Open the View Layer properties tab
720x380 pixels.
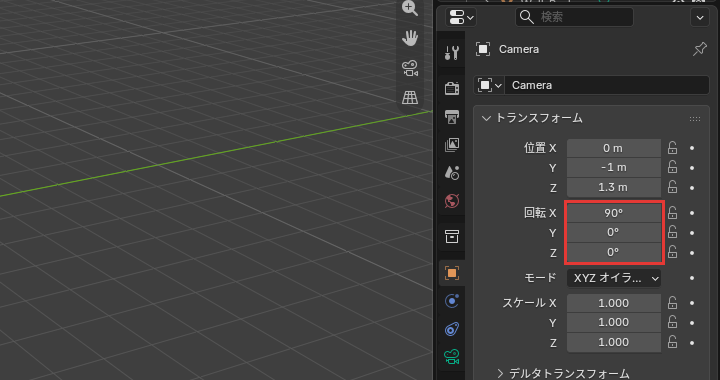tap(452, 145)
